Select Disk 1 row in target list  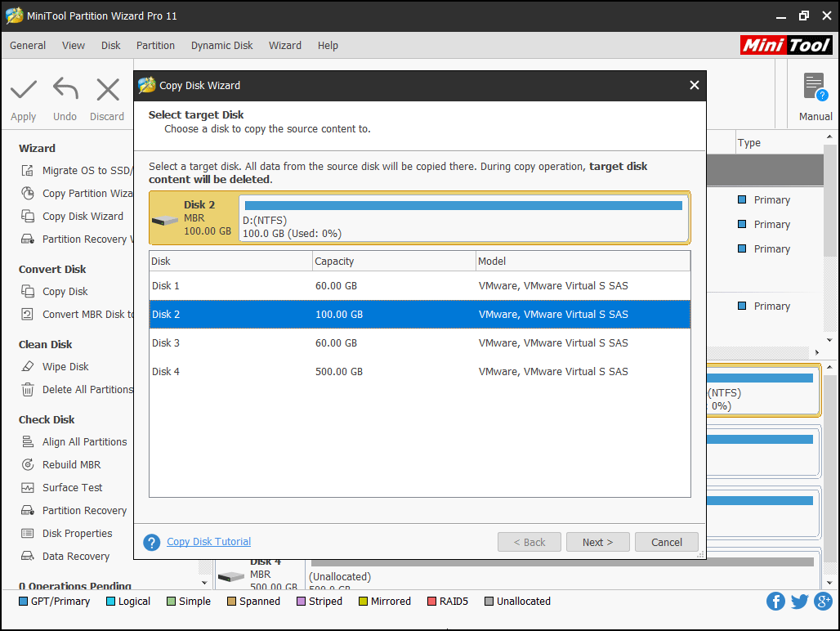pyautogui.click(x=419, y=285)
